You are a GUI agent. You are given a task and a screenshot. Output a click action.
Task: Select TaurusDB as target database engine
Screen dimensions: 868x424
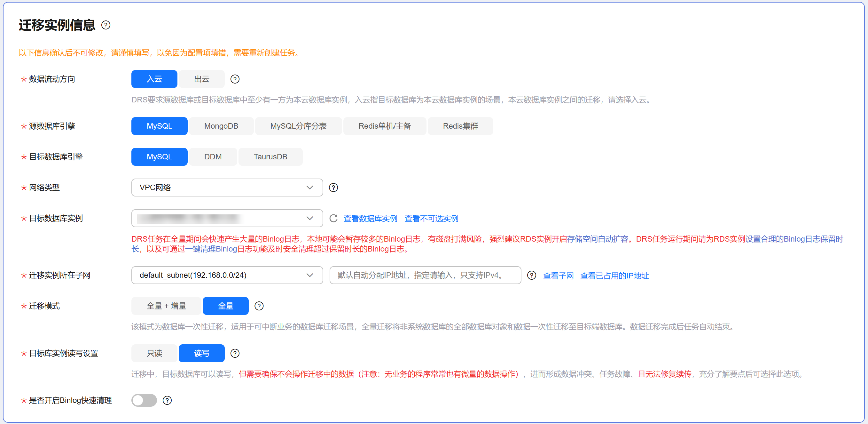click(x=270, y=156)
